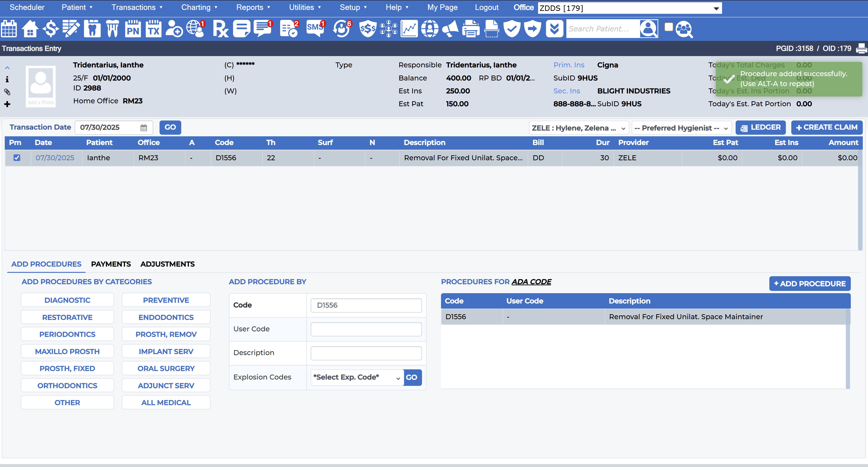Toggle checkbox next to group search
Viewport: 868px width, 467px height.
(668, 27)
